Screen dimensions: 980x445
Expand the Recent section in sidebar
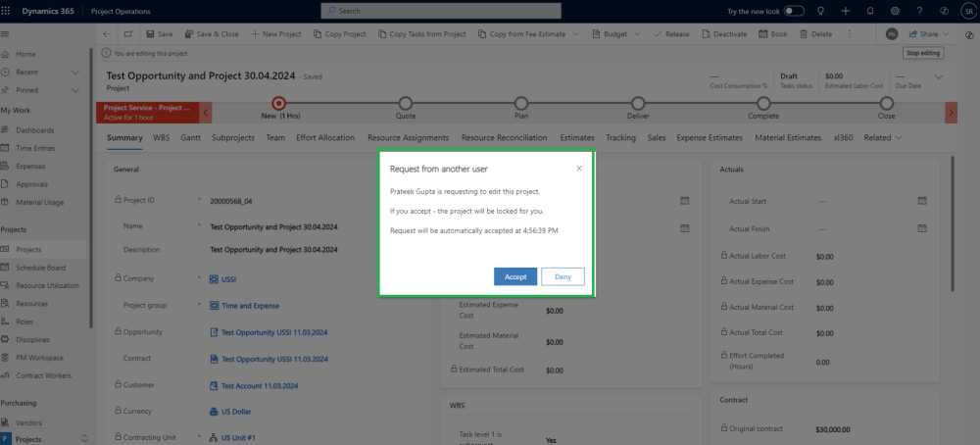coord(75,72)
